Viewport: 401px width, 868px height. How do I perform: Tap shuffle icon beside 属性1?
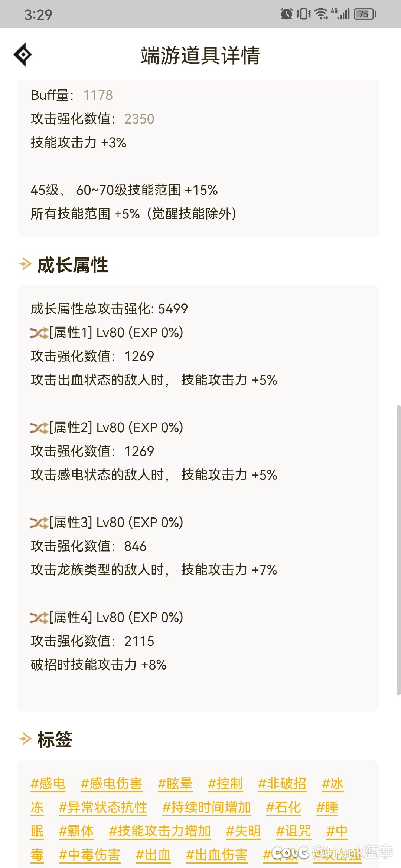[39, 333]
